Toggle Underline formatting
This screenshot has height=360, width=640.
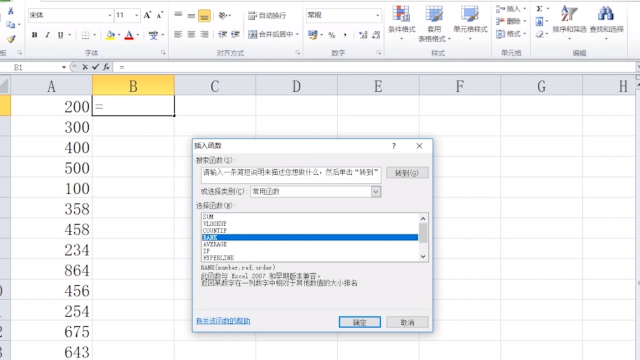60,35
